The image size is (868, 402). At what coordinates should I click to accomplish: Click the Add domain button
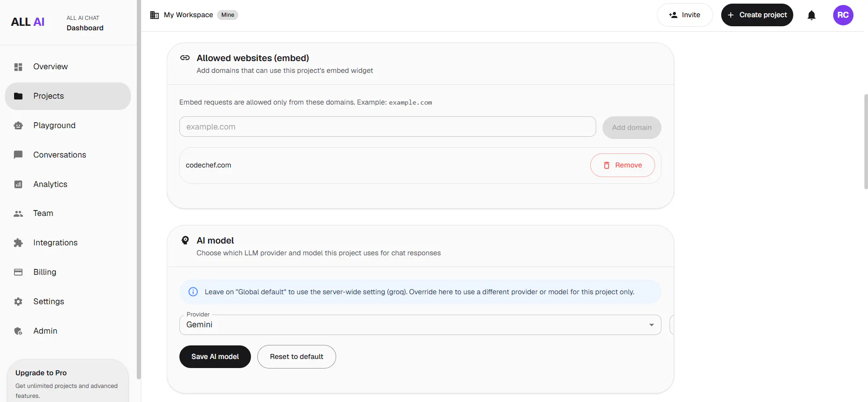[632, 128]
